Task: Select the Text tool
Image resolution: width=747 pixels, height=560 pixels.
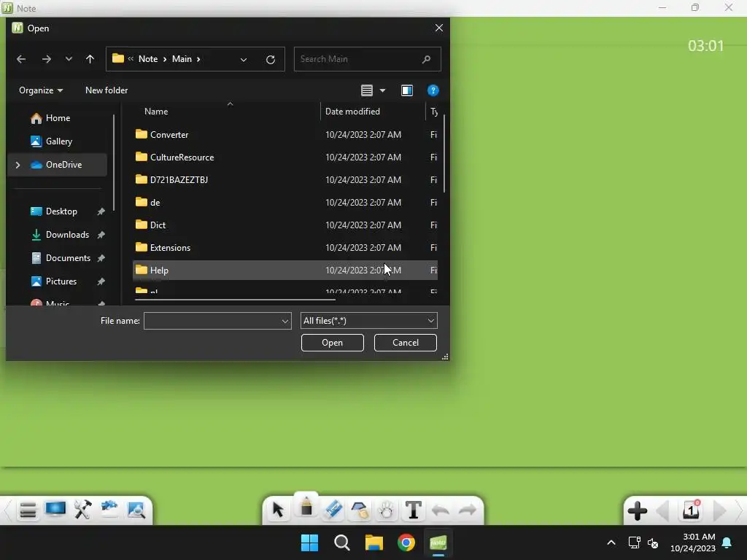Action: tap(414, 510)
